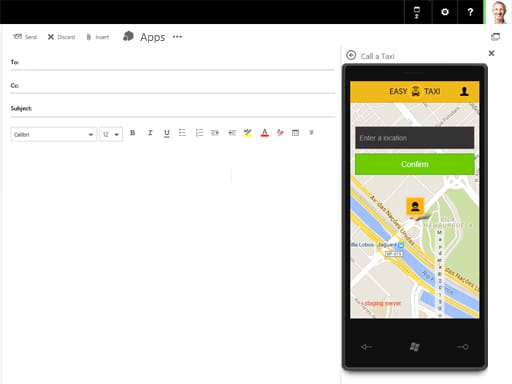Apply bulleted list formatting

pos(182,133)
